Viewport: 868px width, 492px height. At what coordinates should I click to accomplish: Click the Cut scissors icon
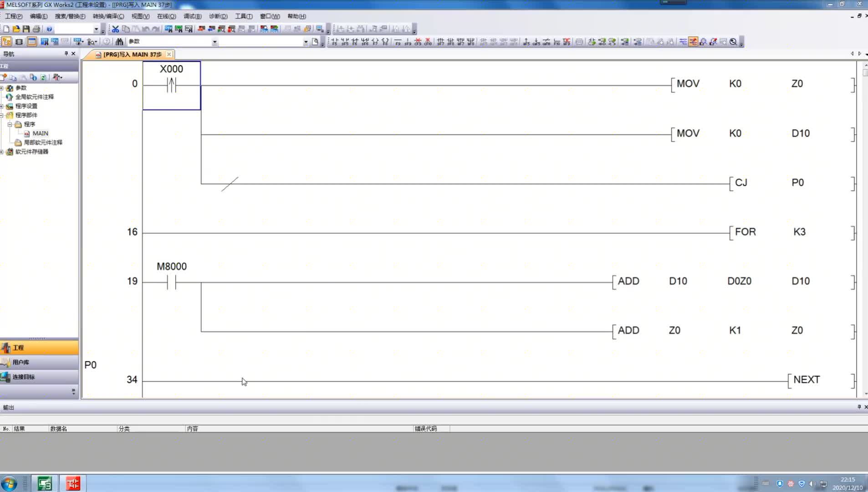[x=115, y=29]
